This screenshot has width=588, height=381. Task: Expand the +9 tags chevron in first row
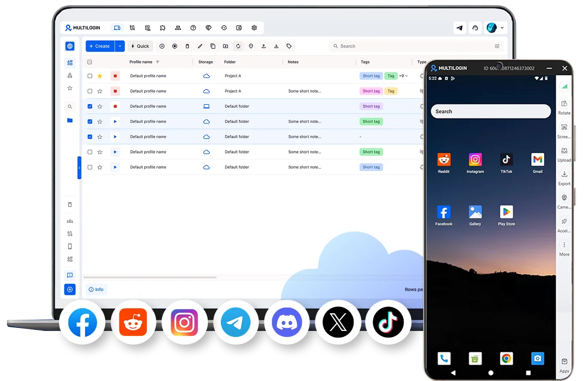tap(407, 76)
